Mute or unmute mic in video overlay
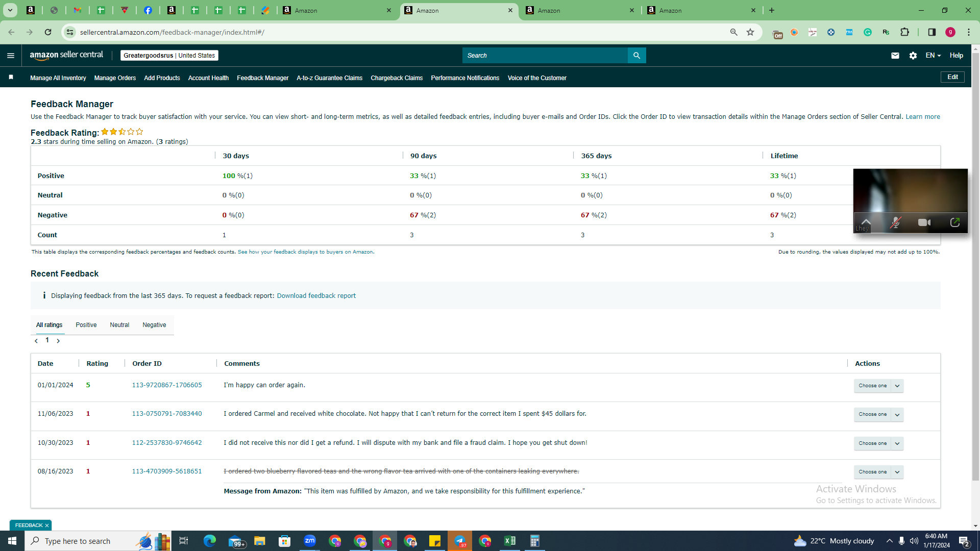 click(895, 222)
